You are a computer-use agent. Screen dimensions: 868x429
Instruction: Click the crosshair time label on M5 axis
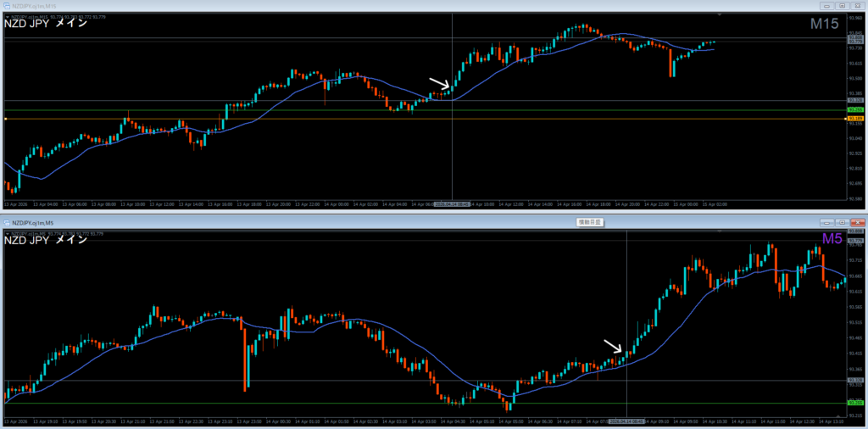[x=626, y=421]
